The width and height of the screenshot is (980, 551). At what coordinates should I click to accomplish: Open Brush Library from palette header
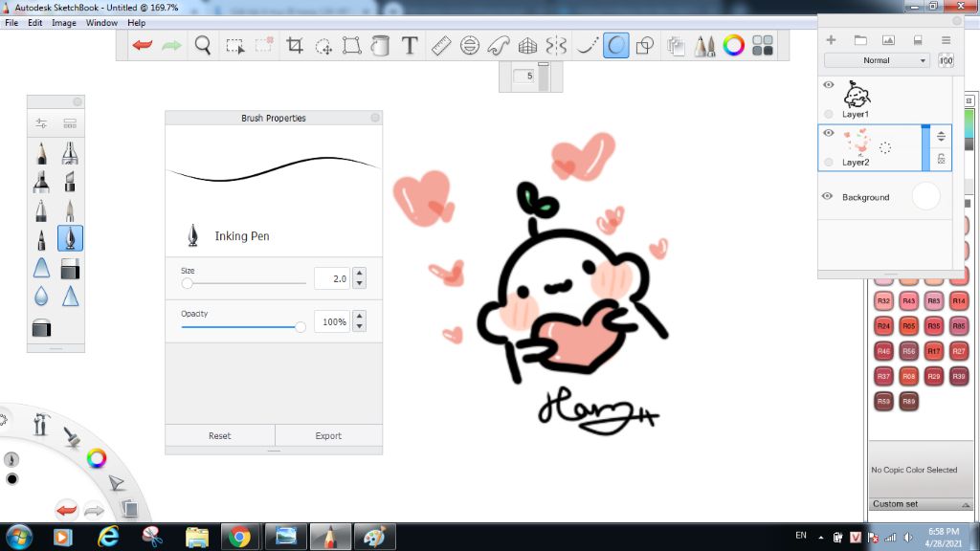click(x=70, y=123)
